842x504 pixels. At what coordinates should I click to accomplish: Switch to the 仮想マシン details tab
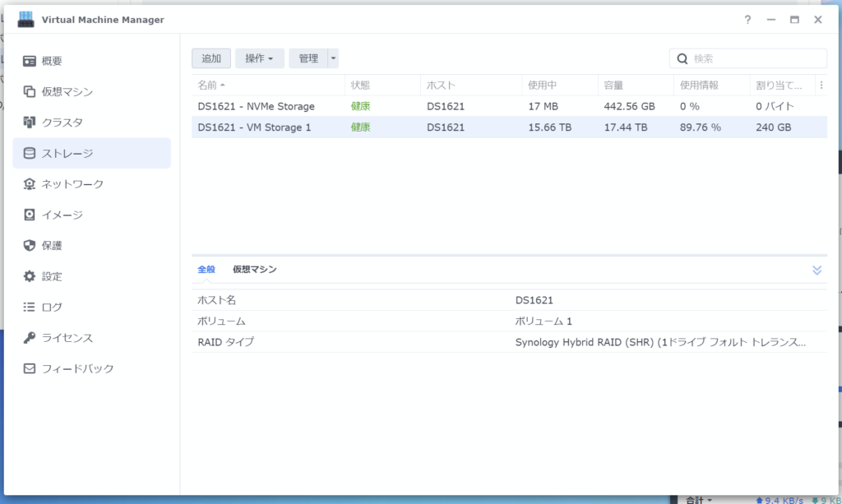[x=255, y=270]
